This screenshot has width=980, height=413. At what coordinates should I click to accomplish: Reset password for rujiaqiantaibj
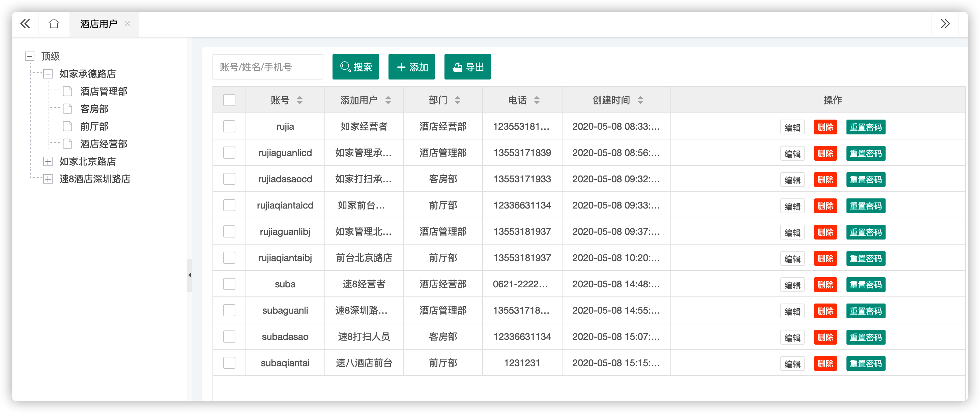pyautogui.click(x=866, y=258)
